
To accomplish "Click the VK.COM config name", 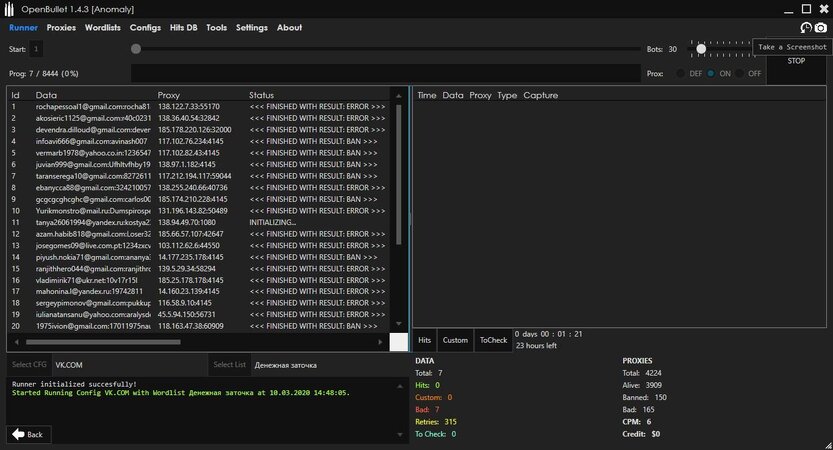I will [x=69, y=365].
